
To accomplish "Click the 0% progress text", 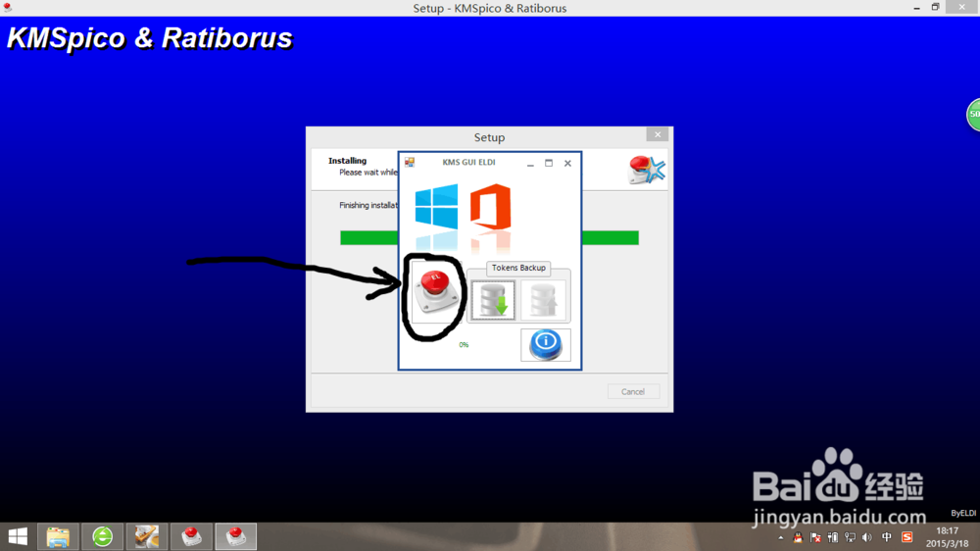I will (464, 344).
